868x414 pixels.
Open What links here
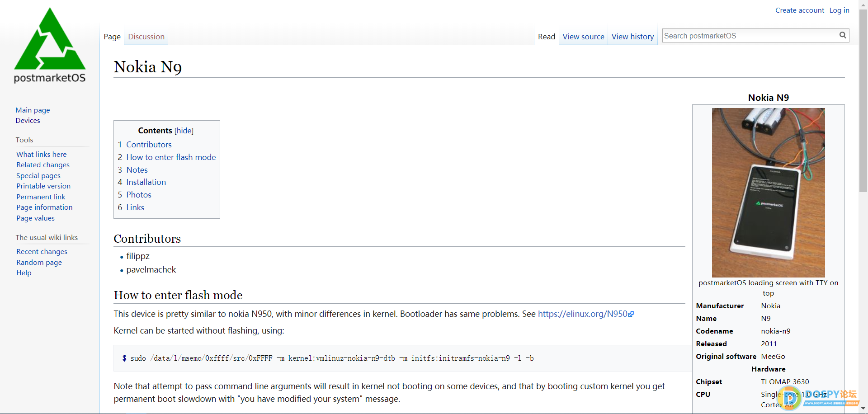[41, 154]
